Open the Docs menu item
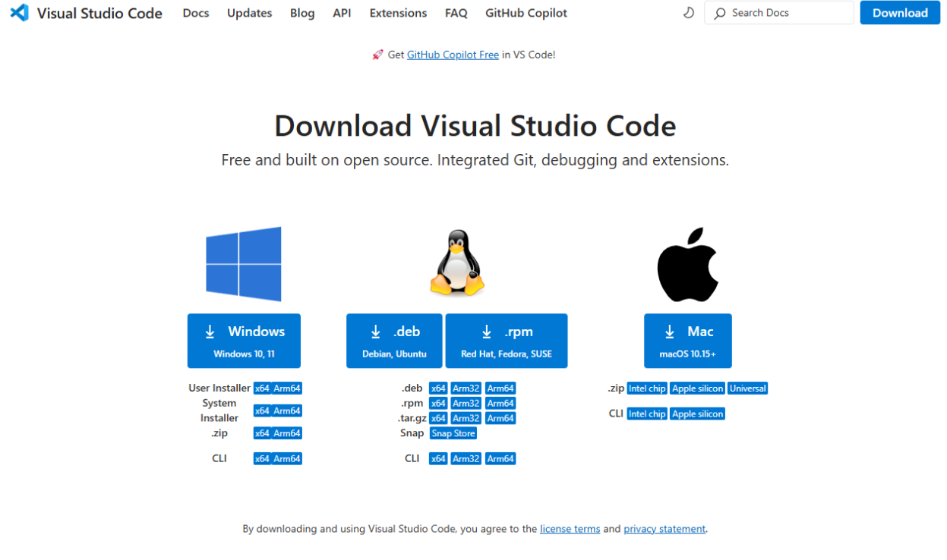 (x=196, y=13)
